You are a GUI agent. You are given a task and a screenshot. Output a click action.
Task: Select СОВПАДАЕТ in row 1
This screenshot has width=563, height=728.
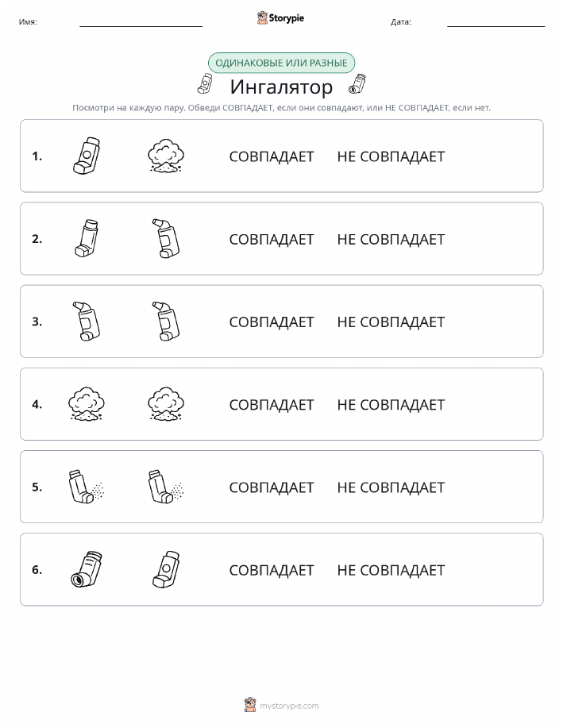(x=272, y=157)
